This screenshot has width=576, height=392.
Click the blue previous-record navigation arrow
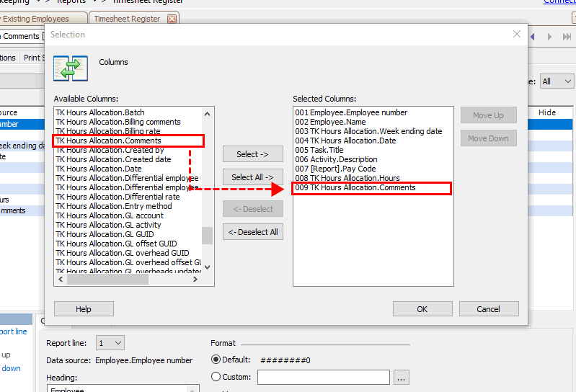(534, 36)
